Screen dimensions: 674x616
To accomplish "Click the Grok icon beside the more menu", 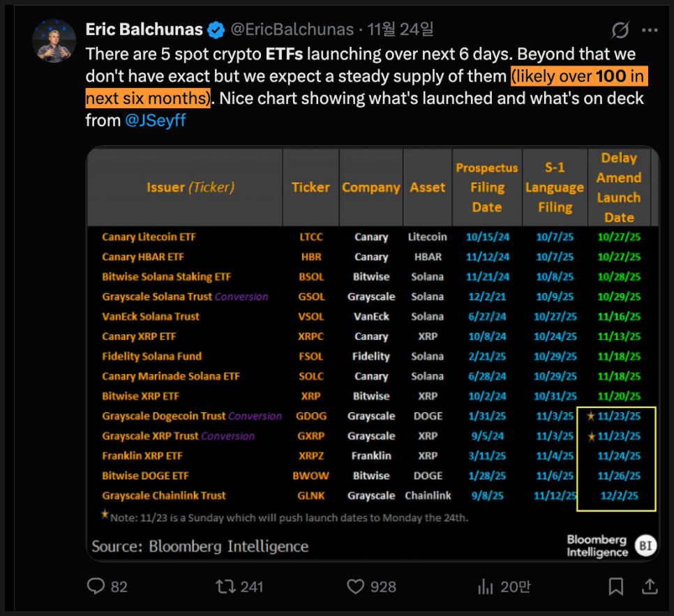I will click(x=619, y=30).
